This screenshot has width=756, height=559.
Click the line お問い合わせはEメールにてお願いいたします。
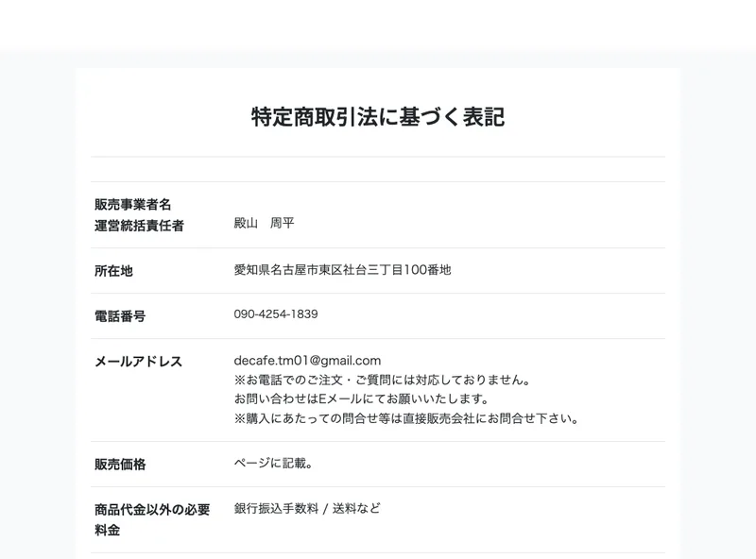pos(362,399)
